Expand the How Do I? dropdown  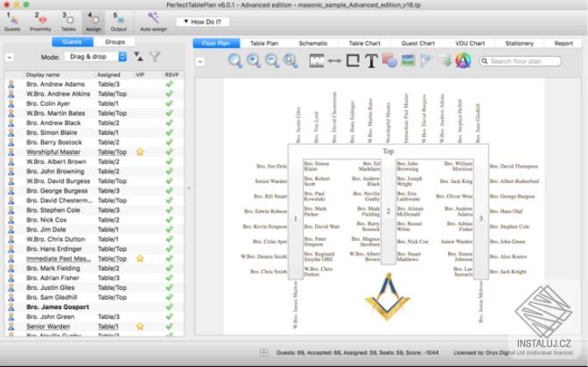click(x=203, y=22)
